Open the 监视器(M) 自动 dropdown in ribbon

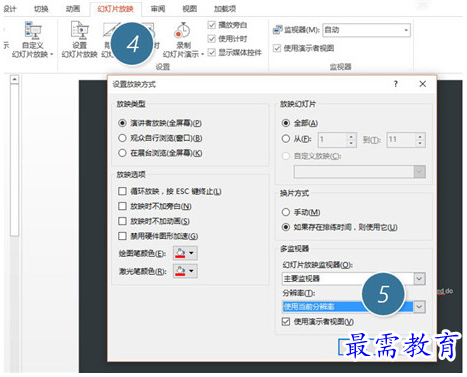(366, 30)
